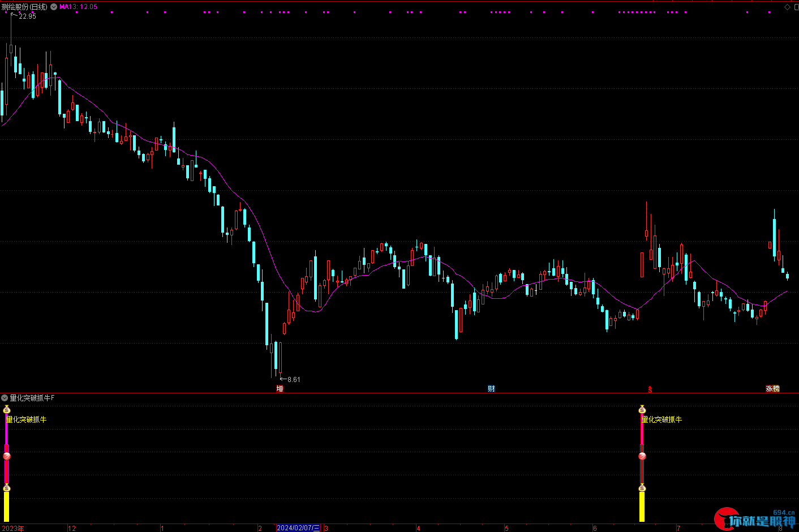
Task: Click the diamond icon at top right
Action: click(x=787, y=7)
